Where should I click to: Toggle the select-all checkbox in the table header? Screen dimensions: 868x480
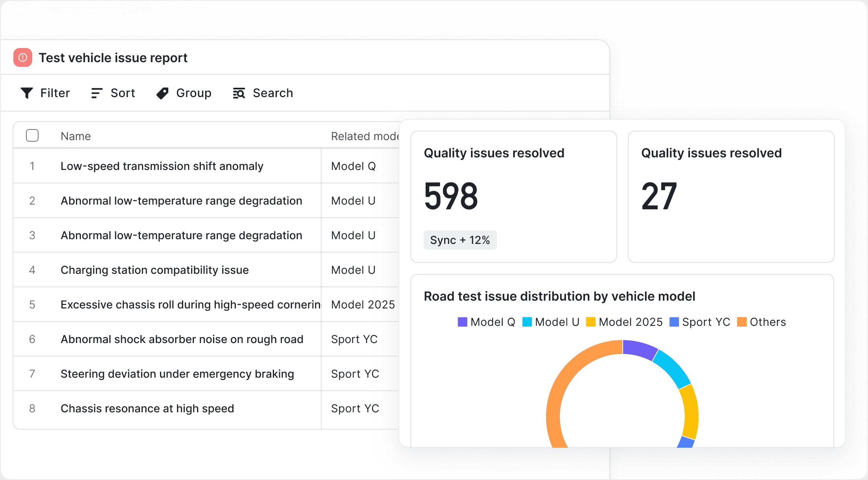[x=32, y=135]
